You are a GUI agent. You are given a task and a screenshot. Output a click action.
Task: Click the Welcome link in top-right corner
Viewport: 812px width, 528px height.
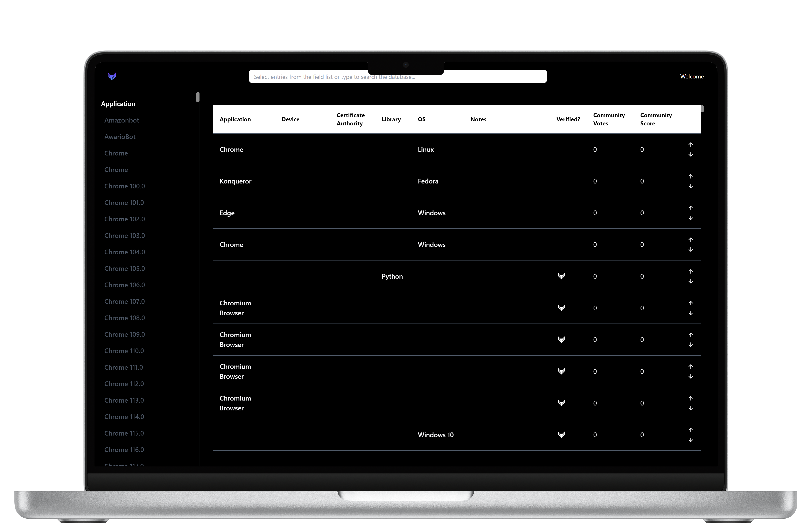point(692,76)
